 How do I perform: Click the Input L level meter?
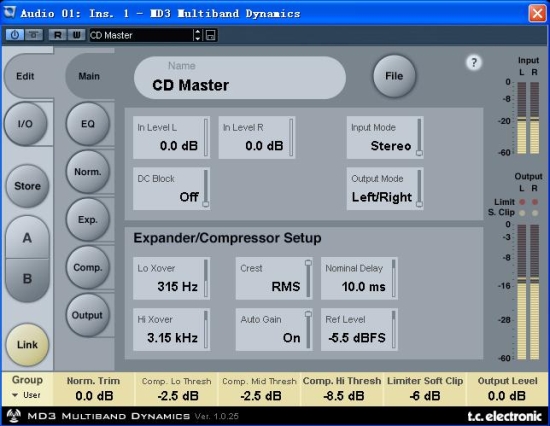tap(522, 118)
